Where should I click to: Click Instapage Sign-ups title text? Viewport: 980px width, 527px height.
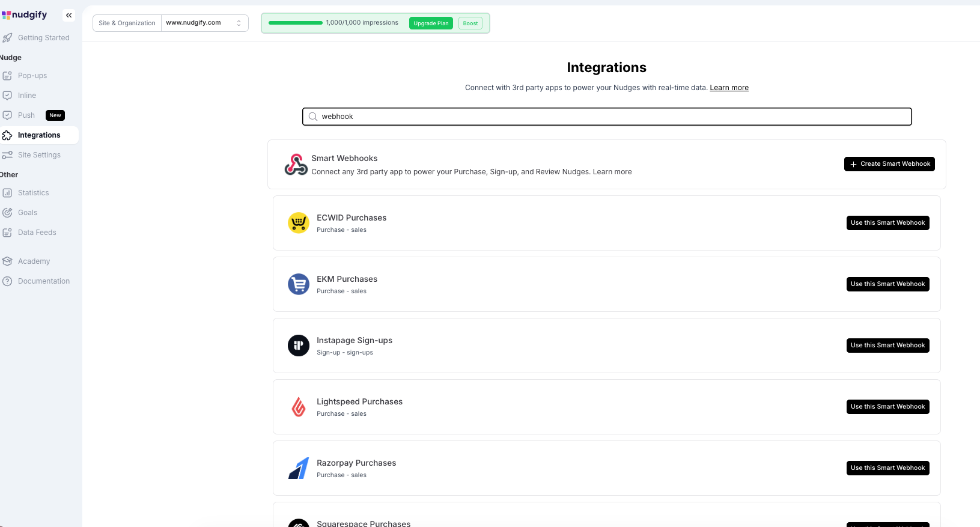(355, 341)
